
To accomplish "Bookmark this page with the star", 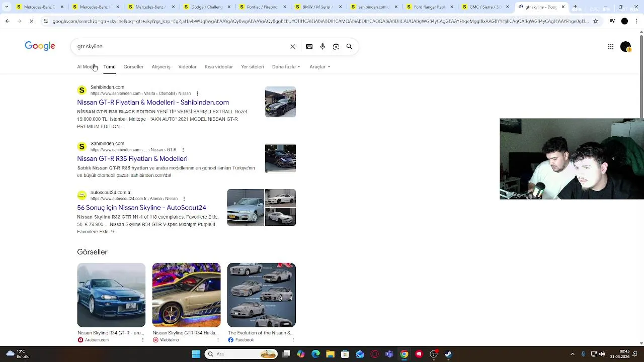I will [596, 21].
